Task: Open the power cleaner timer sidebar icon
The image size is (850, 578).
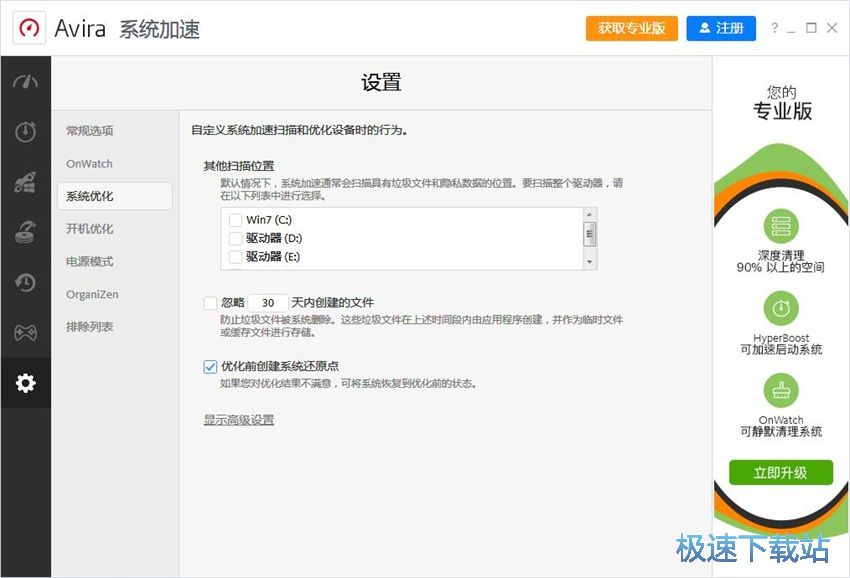Action: click(x=25, y=131)
